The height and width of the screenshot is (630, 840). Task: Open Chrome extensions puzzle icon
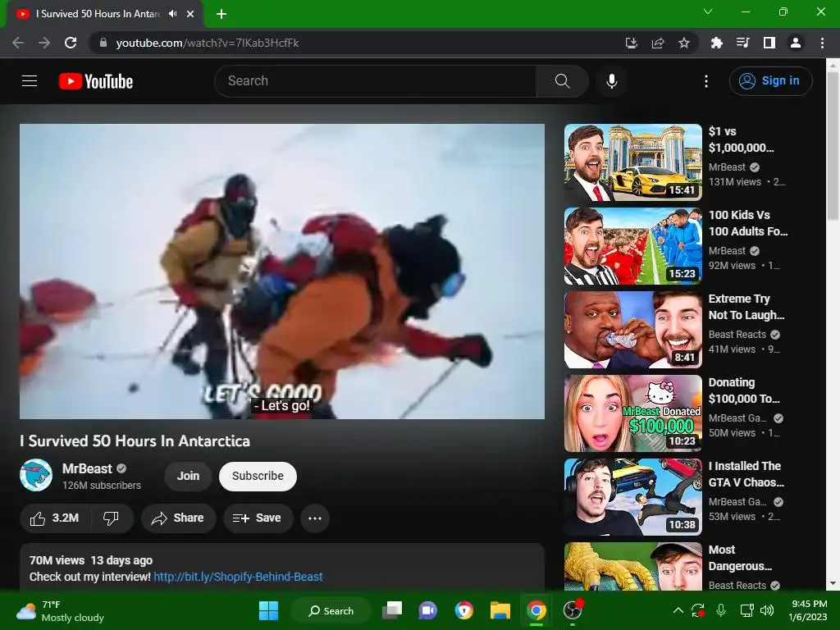pyautogui.click(x=716, y=43)
